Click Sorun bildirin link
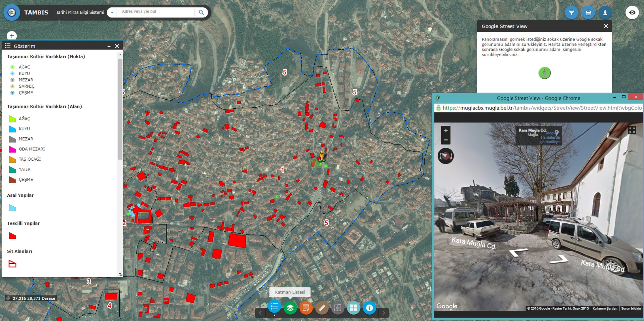Screen dimensions: 644x321 point(631,308)
